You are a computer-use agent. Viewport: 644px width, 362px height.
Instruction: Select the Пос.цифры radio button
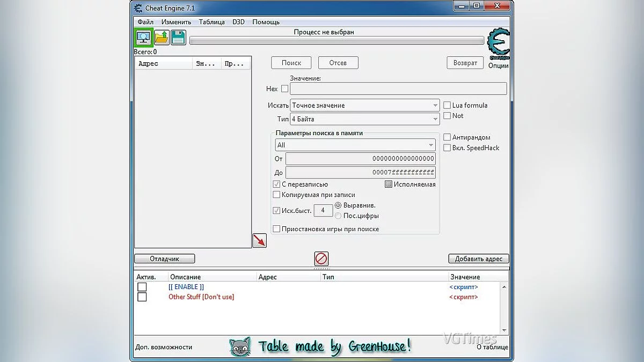[x=338, y=216]
